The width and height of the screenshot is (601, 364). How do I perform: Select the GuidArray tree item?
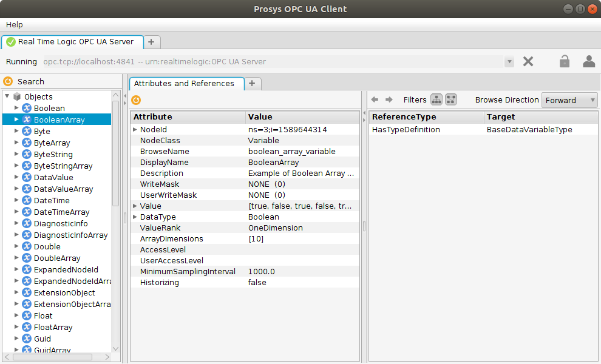(52, 349)
